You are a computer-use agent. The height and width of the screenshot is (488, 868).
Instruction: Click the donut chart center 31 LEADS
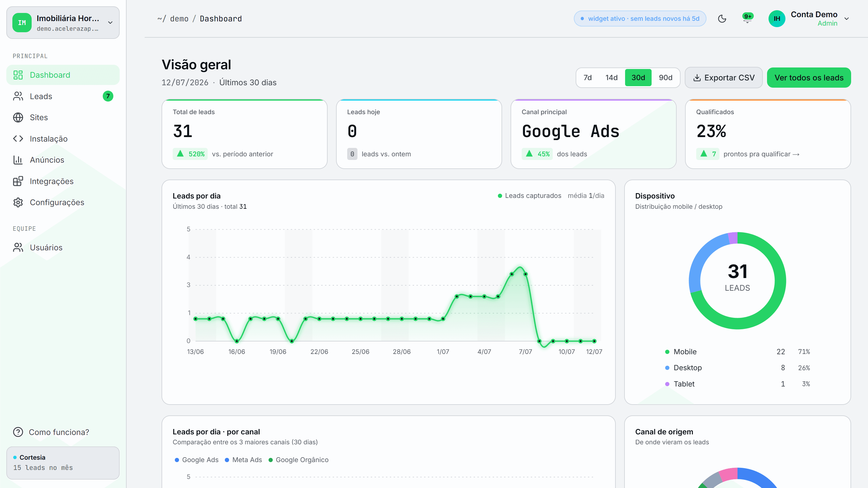point(737,277)
